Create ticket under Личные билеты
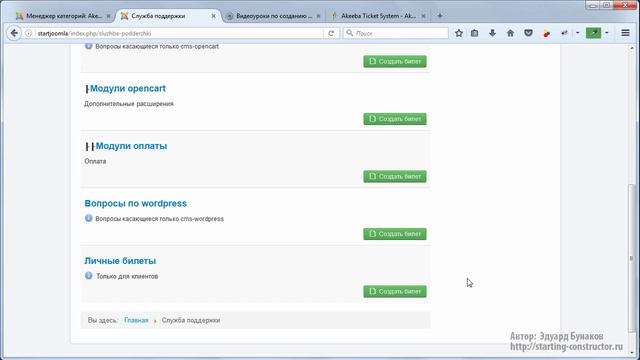 pyautogui.click(x=395, y=291)
